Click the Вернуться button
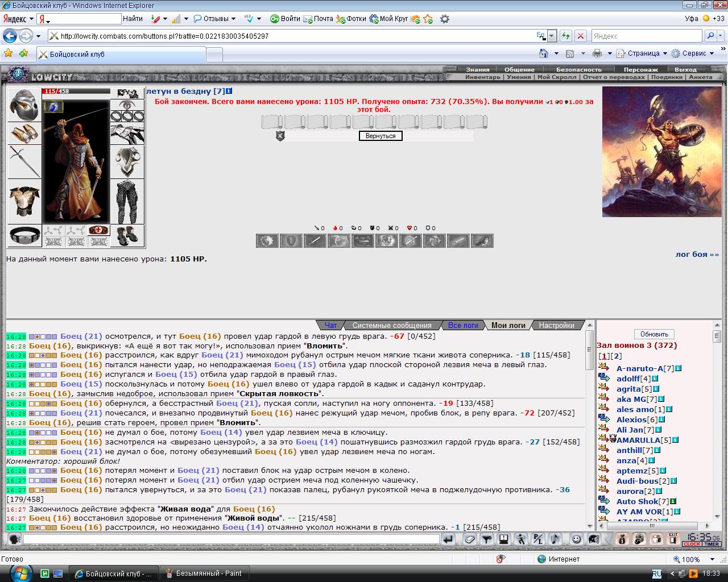Screen dimensions: 728x582 [380, 136]
